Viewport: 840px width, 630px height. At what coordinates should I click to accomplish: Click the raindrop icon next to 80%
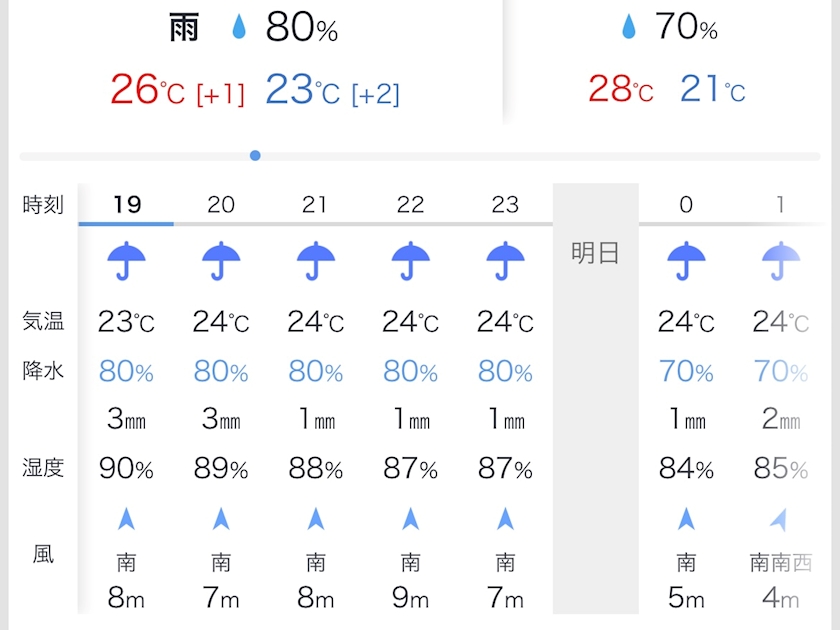[x=239, y=28]
